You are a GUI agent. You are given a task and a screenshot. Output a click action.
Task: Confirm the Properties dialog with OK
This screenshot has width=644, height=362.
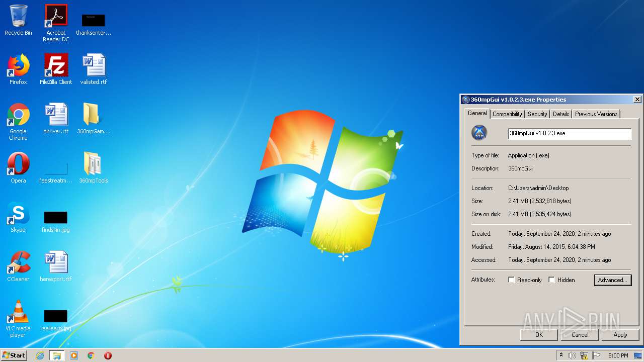[x=539, y=335]
